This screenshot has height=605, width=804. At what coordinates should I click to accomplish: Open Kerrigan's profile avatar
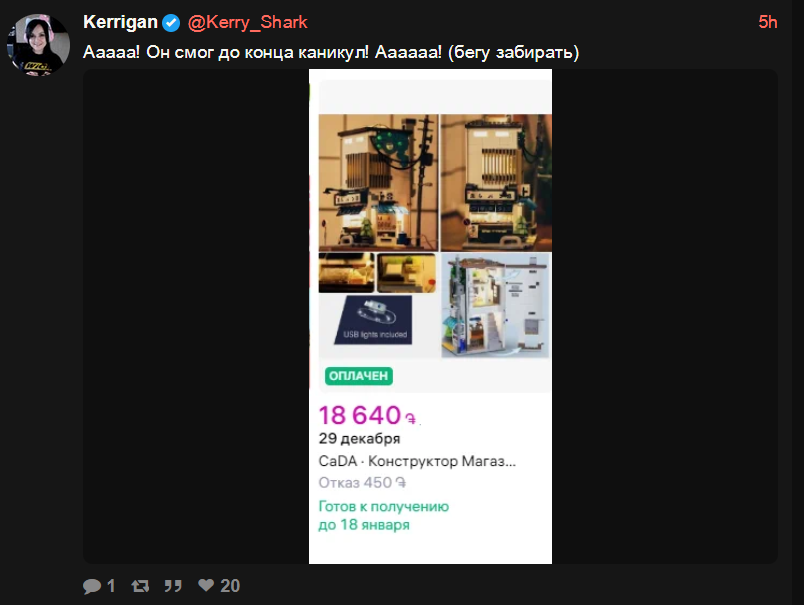tap(38, 45)
